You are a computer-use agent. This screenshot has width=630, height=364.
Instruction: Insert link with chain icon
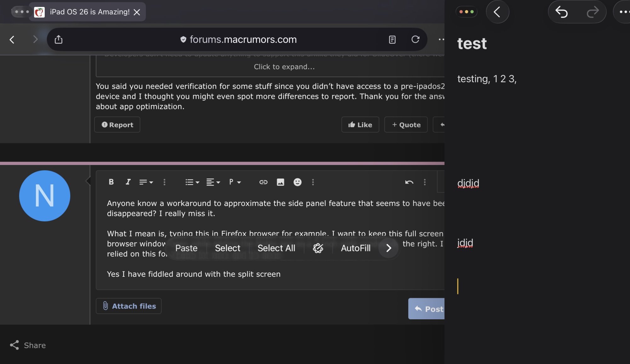[x=263, y=182]
